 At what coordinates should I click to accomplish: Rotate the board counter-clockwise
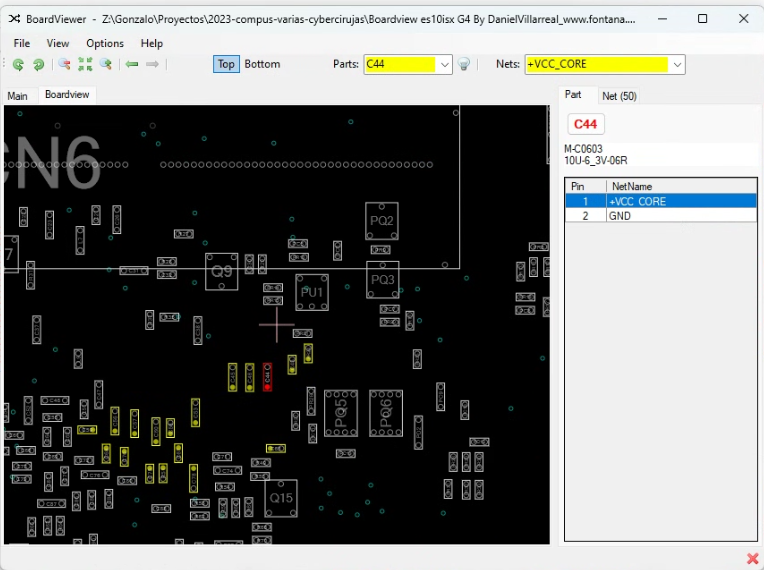18,64
